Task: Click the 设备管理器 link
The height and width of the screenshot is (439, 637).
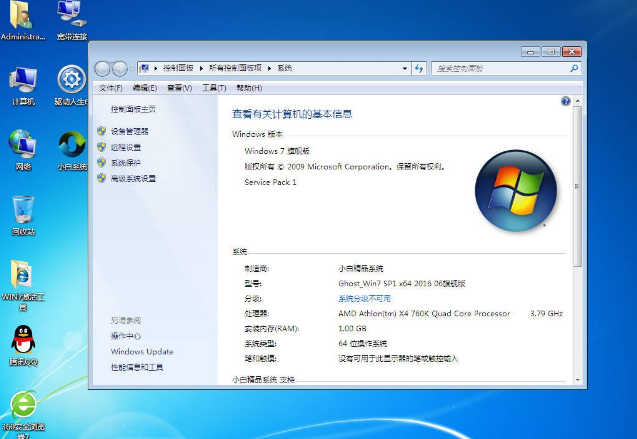Action: tap(129, 131)
